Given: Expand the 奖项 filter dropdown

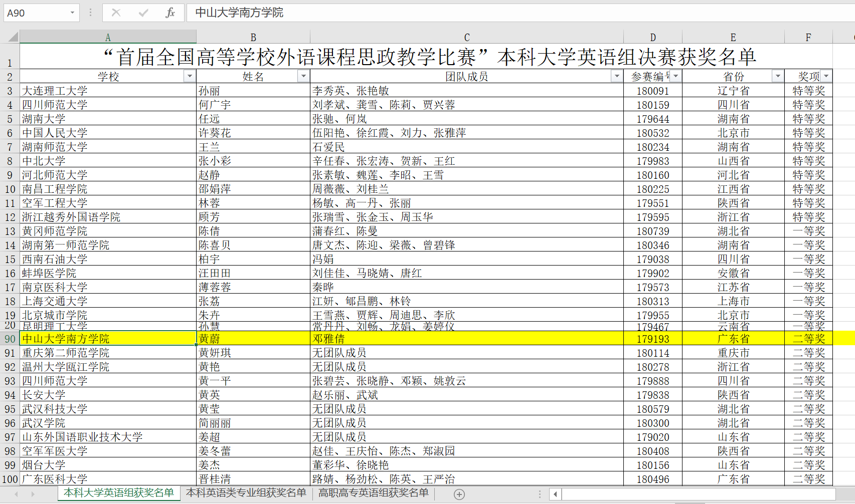Looking at the screenshot, I should (x=826, y=76).
